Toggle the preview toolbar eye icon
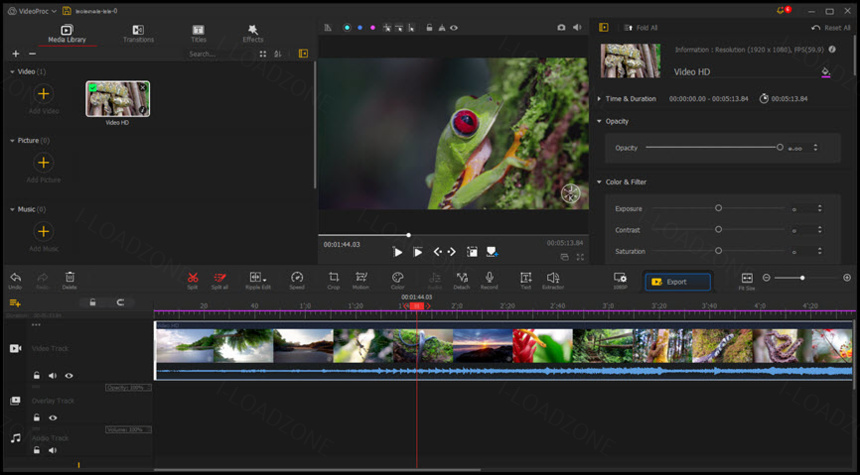The image size is (860, 475). pos(454,27)
